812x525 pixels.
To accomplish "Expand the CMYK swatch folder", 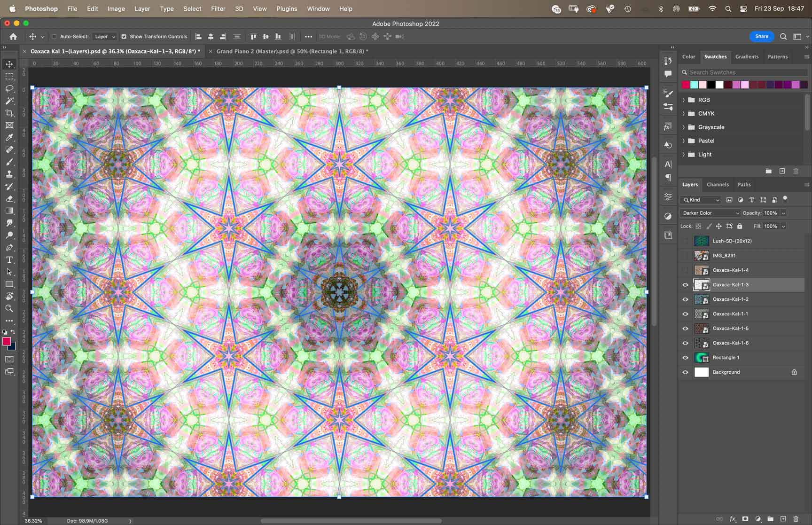I will tap(684, 113).
